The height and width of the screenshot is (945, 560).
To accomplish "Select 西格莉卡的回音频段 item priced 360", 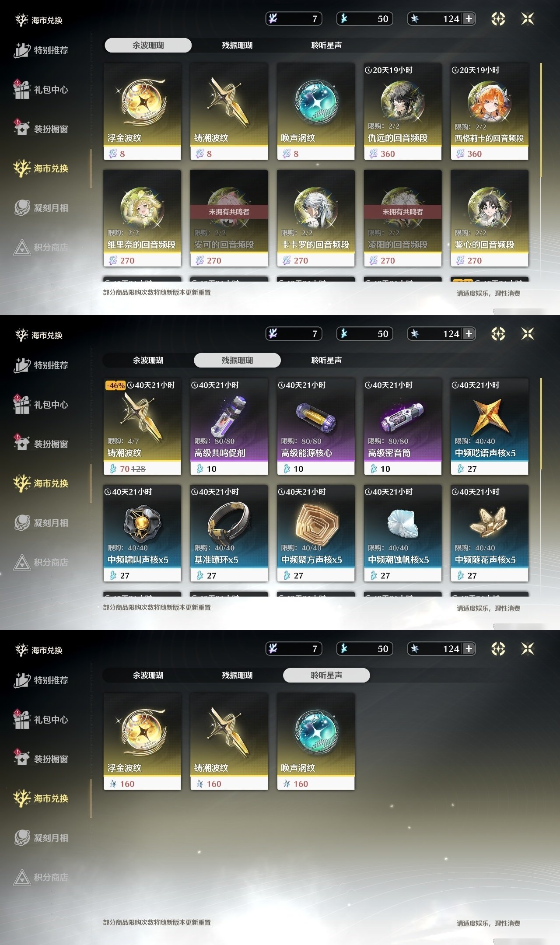I will tap(490, 112).
